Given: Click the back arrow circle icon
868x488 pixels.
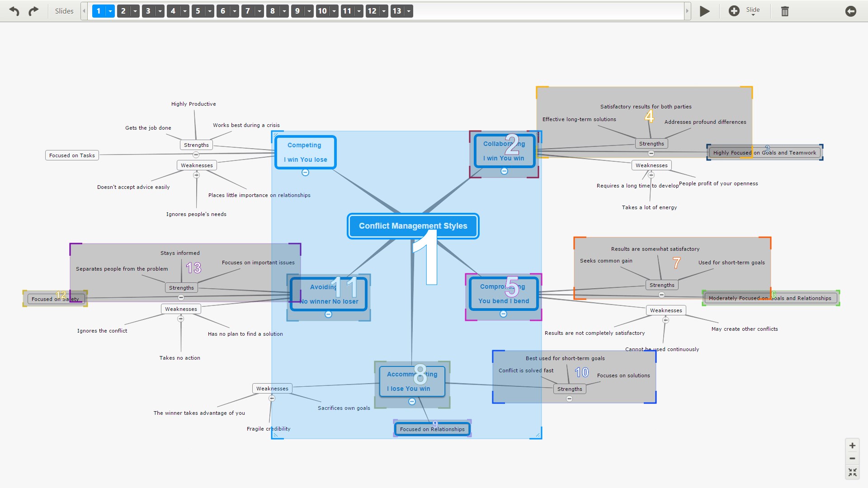Looking at the screenshot, I should coord(851,11).
